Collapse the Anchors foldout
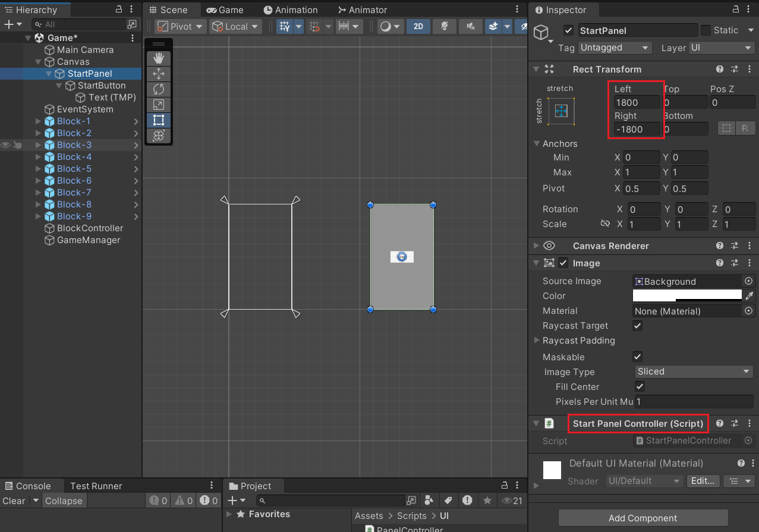Screen dimensions: 759x532 [537, 144]
